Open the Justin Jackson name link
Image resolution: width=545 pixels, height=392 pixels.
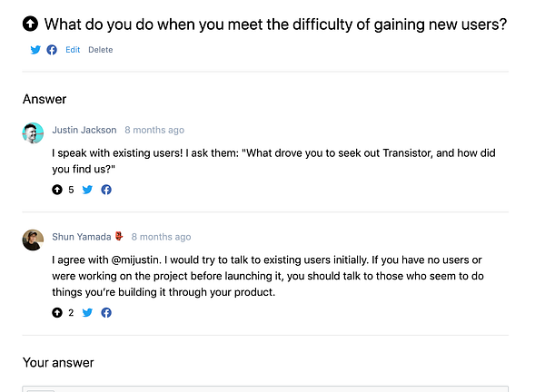(84, 130)
